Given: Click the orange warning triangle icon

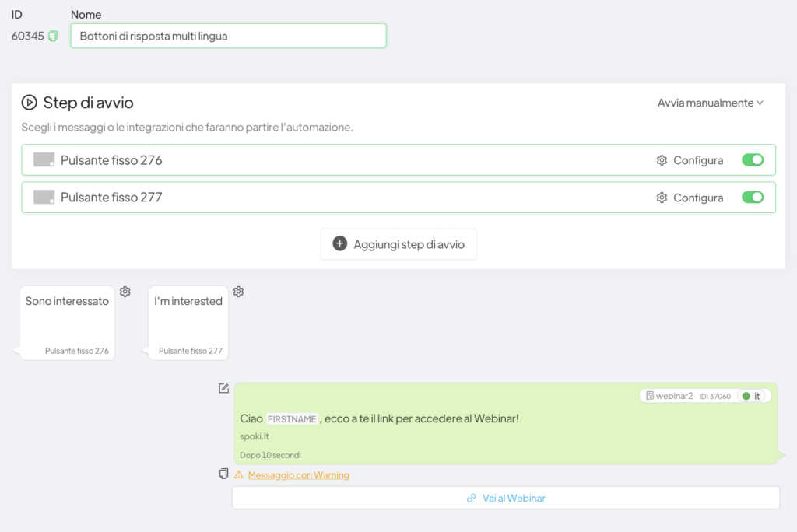Looking at the screenshot, I should [239, 474].
